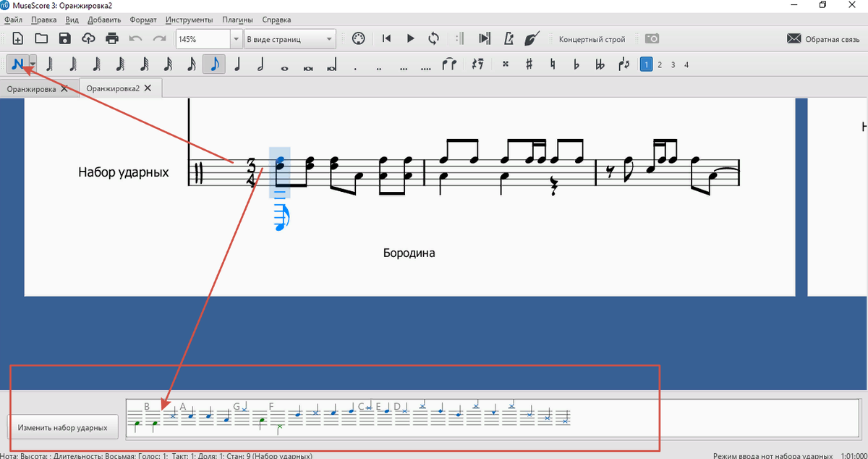Toggle the Концертный строй button
The height and width of the screenshot is (459, 868).
tap(592, 39)
